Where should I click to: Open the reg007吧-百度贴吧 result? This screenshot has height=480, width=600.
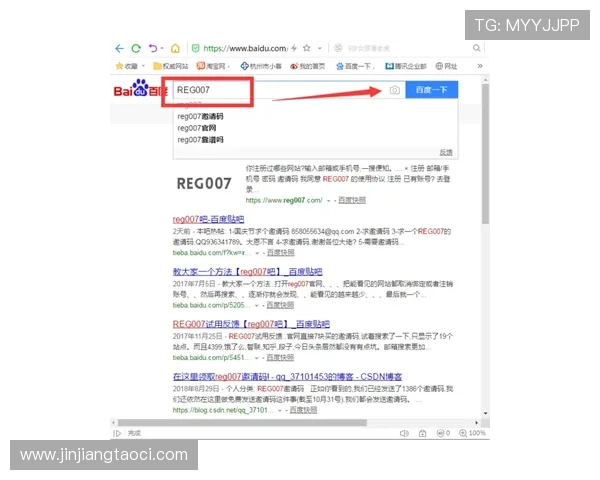click(x=208, y=219)
